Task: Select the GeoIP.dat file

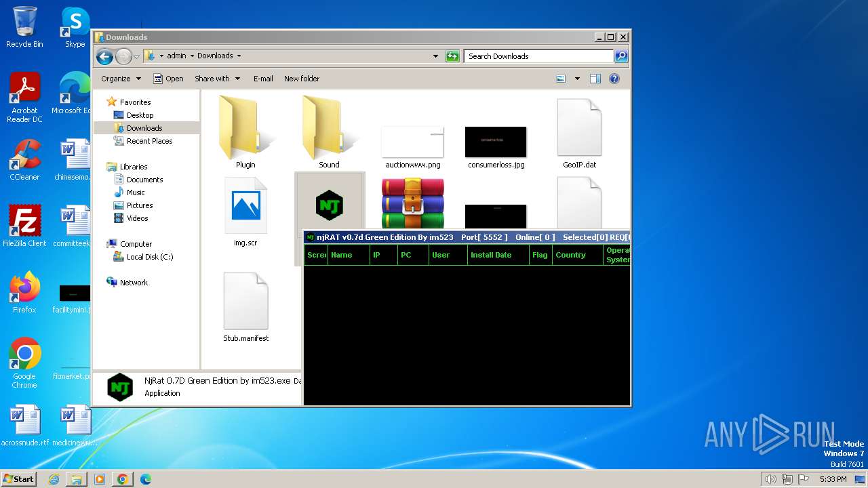Action: (x=579, y=133)
